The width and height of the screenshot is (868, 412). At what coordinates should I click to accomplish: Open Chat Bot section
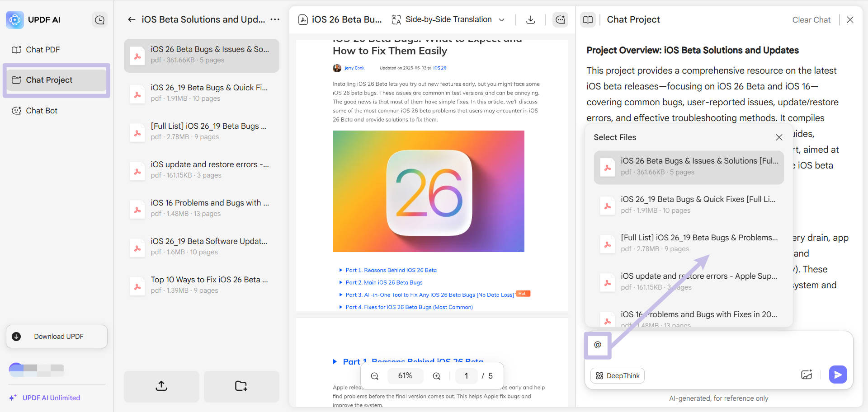[x=42, y=111]
